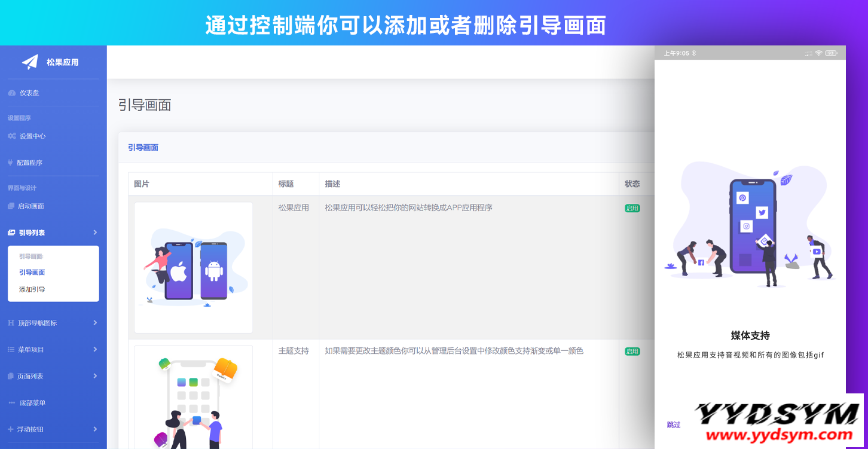Collapse the 引导列表 chevron

96,233
